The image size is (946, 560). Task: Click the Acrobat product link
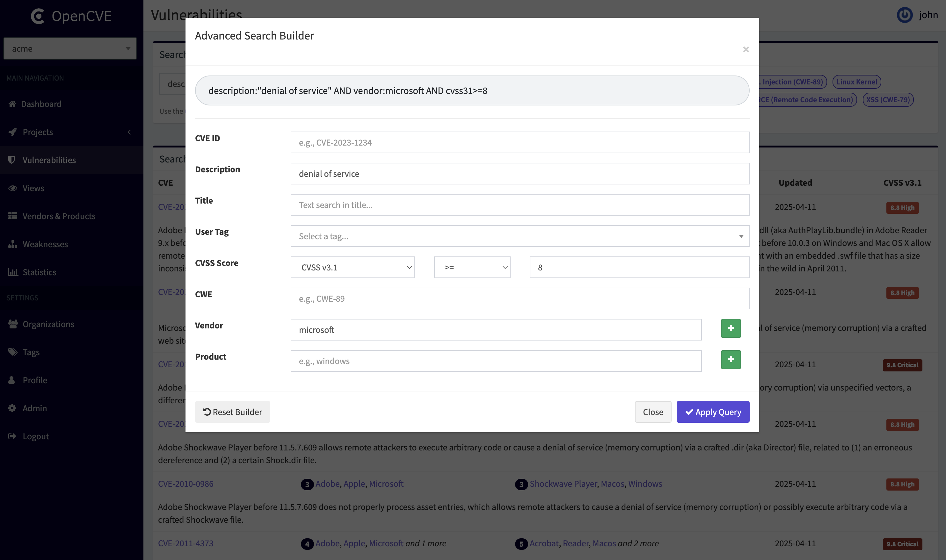(x=544, y=543)
